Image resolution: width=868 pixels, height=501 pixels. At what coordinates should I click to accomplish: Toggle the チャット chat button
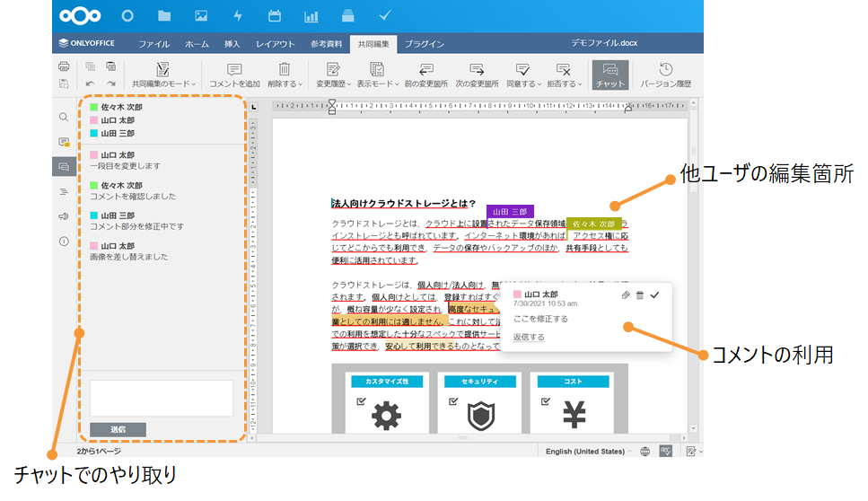[610, 75]
